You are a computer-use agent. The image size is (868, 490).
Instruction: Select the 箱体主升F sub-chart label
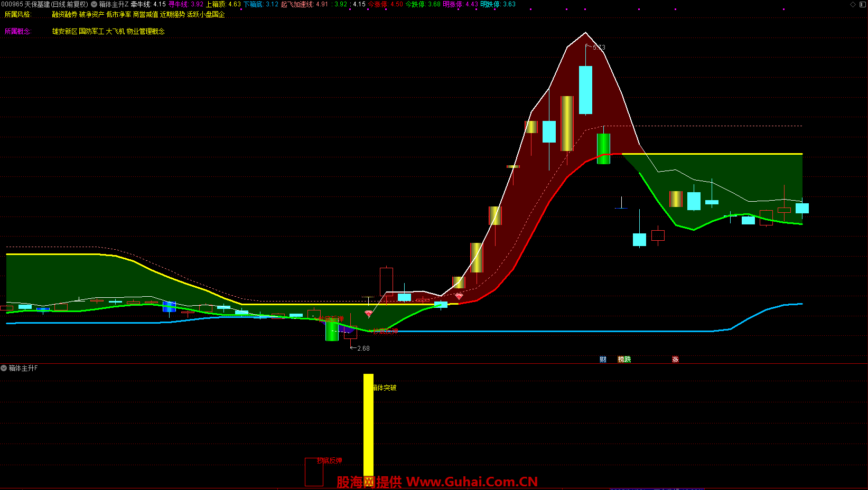(x=23, y=368)
